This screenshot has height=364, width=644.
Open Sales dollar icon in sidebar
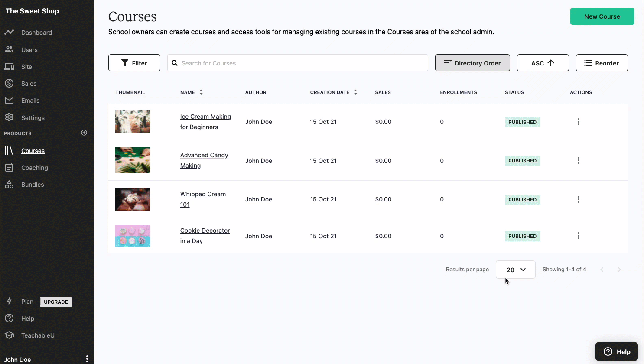9,83
